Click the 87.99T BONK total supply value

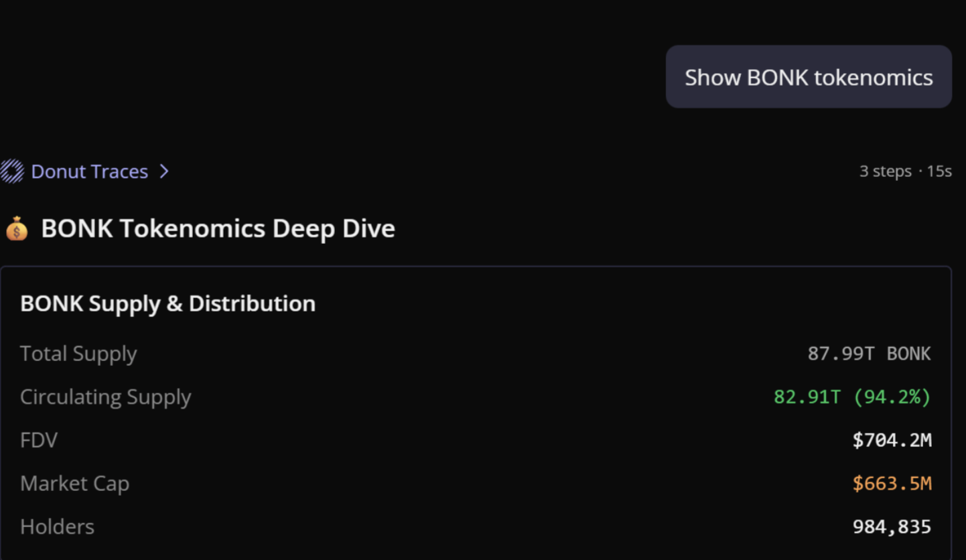point(869,354)
